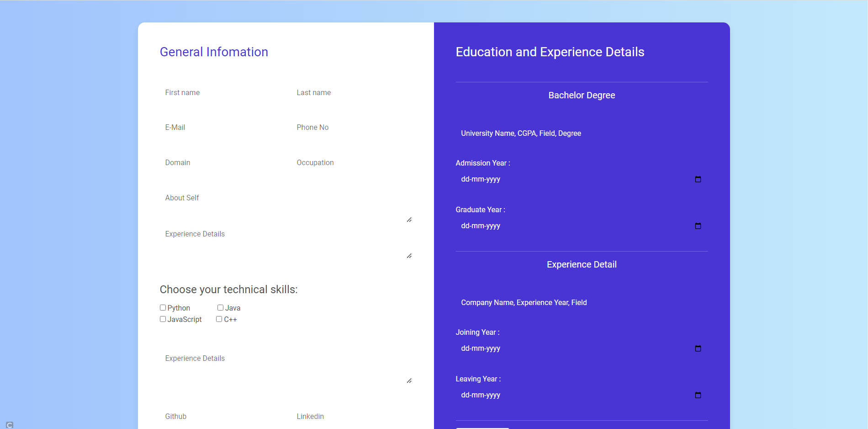Click into the Occupation field
Screen dimensions: 868x429
pos(352,163)
